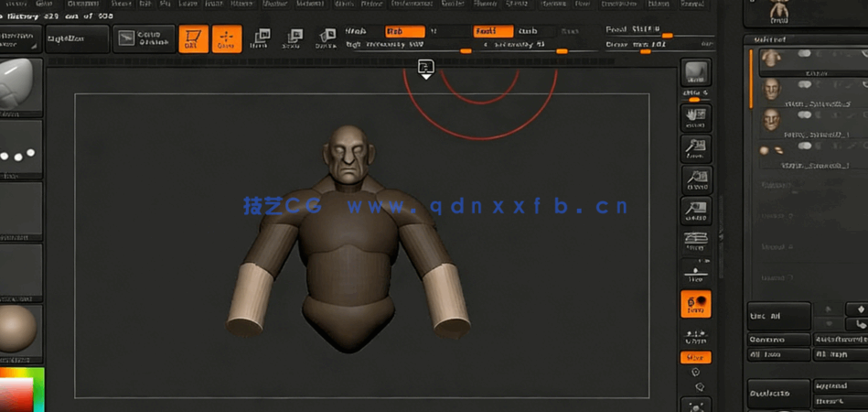Screen dimensions: 868x412
Task: Toggle the L.Sym icon
Action: click(x=696, y=335)
